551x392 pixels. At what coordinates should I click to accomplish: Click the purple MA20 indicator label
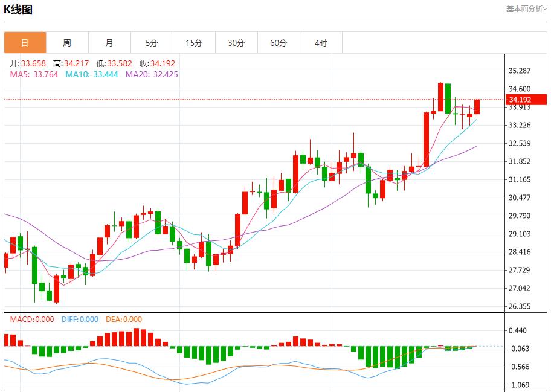(x=152, y=74)
